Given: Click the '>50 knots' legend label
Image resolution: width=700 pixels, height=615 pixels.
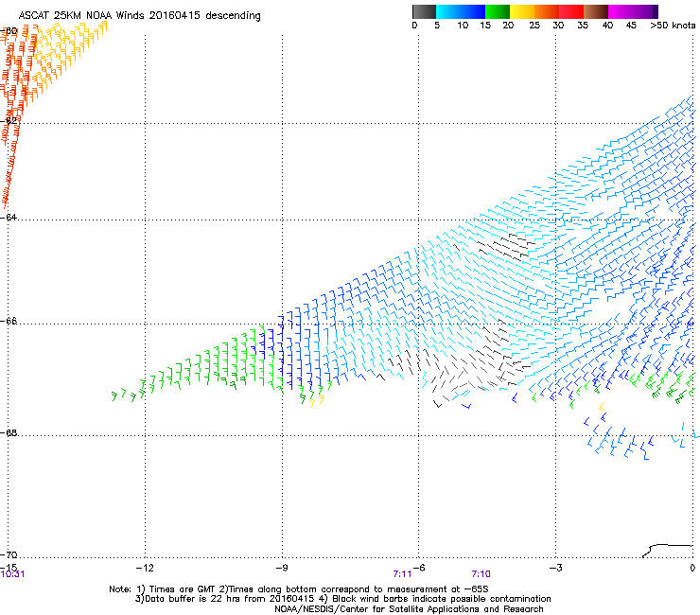Looking at the screenshot, I should pos(673,26).
